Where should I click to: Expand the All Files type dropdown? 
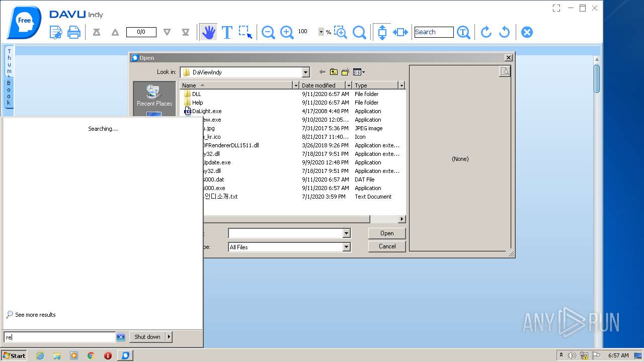(x=346, y=247)
